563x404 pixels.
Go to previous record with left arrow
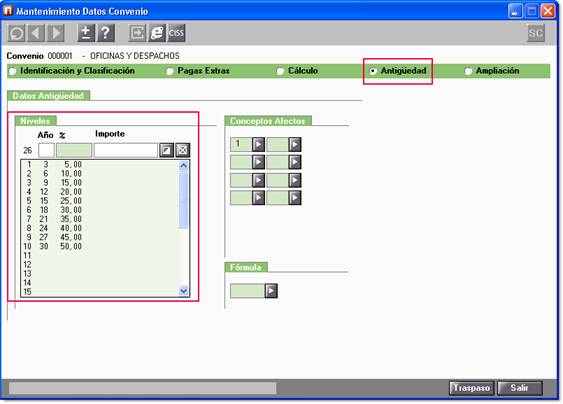click(36, 33)
